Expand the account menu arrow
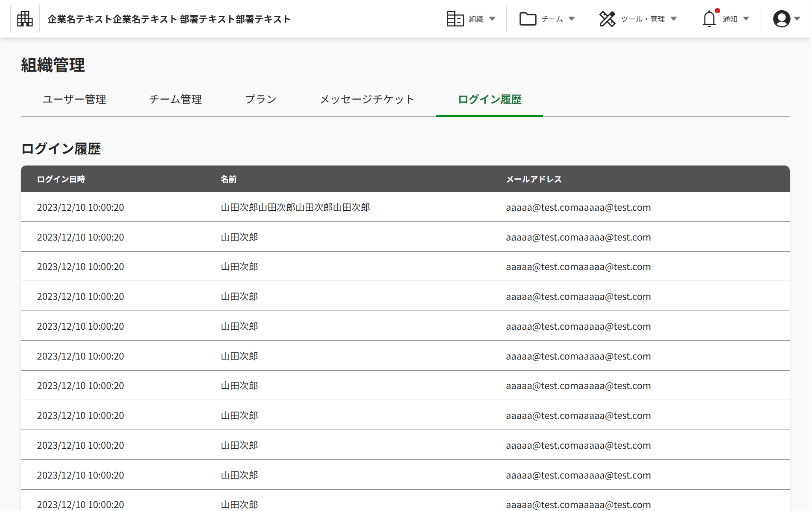The width and height of the screenshot is (812, 511). pos(797,19)
